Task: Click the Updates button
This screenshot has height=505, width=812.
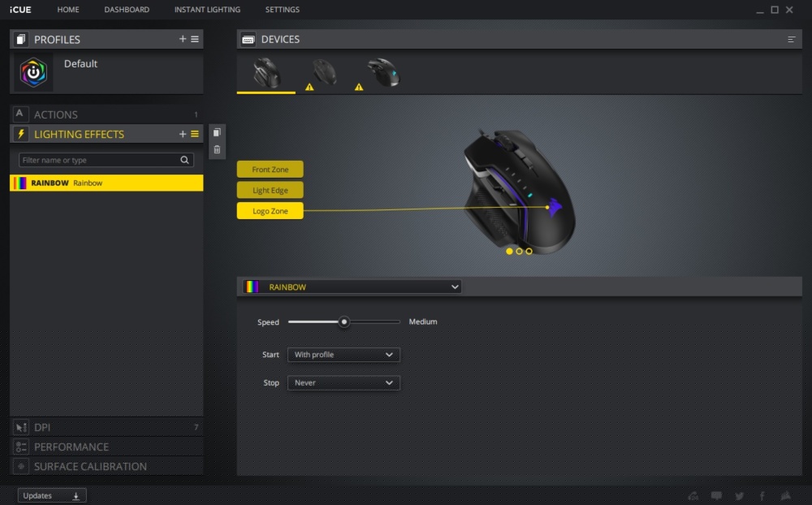Action: click(52, 496)
